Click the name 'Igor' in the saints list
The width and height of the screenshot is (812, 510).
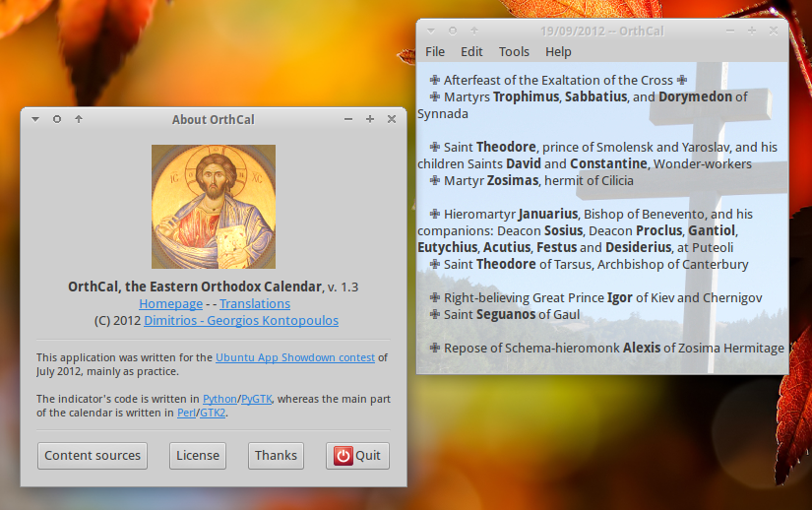tap(620, 298)
